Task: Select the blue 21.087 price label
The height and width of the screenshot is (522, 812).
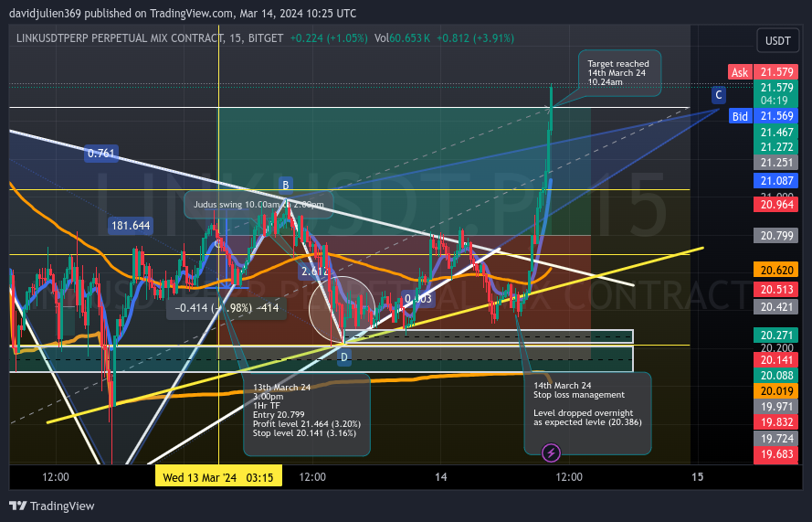Action: tap(775, 180)
